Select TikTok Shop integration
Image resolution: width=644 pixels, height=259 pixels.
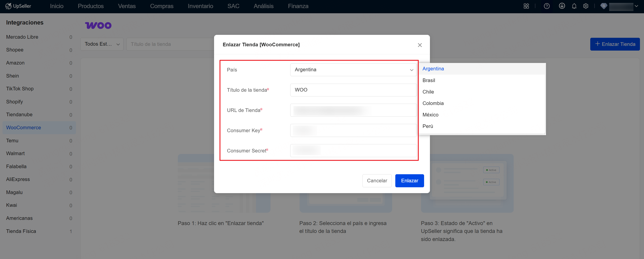[x=39, y=89]
